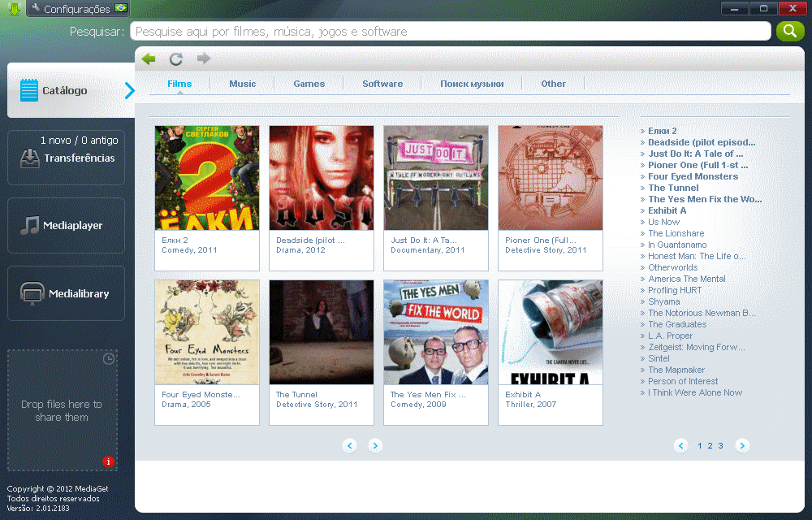Open Mediaplayer from the sidebar
Viewport: 812px width, 520px height.
(x=66, y=226)
